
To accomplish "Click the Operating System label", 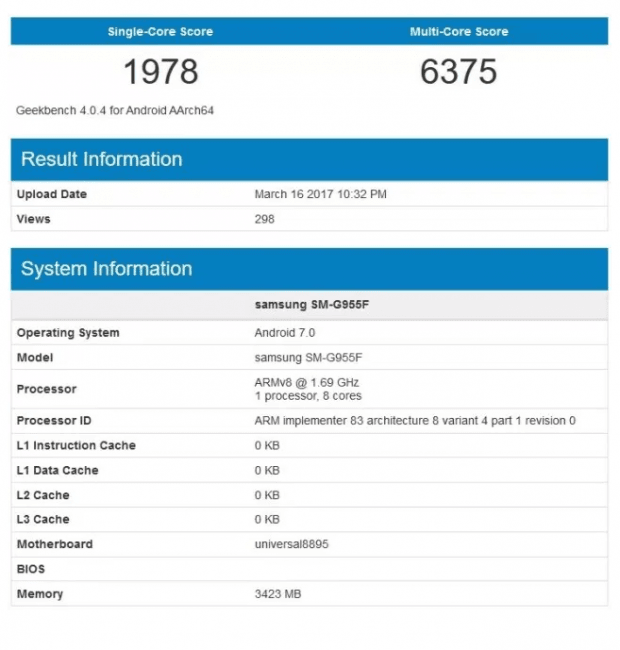I will 68,332.
